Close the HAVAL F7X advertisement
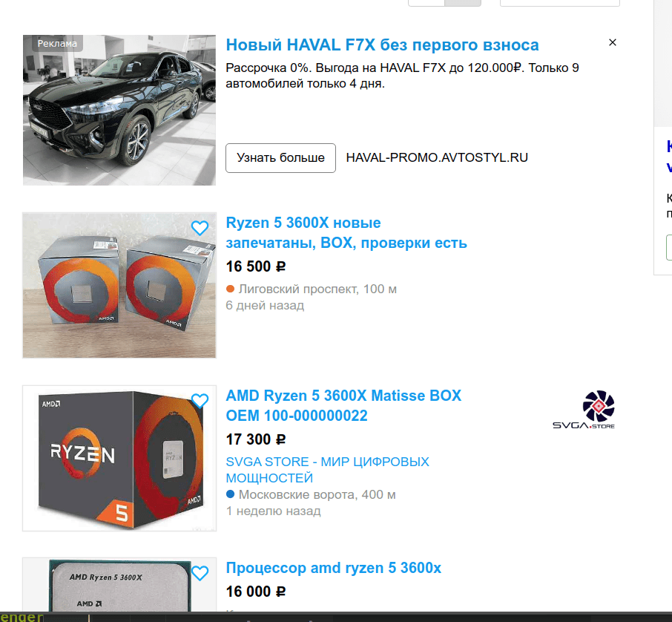Screen dimensions: 672x622 tap(613, 42)
